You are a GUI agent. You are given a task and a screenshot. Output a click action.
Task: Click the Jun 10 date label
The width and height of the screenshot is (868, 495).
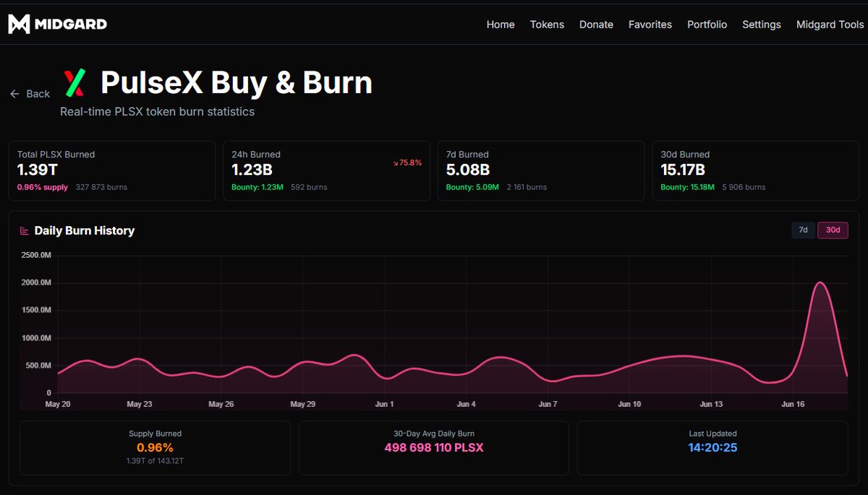(x=629, y=404)
